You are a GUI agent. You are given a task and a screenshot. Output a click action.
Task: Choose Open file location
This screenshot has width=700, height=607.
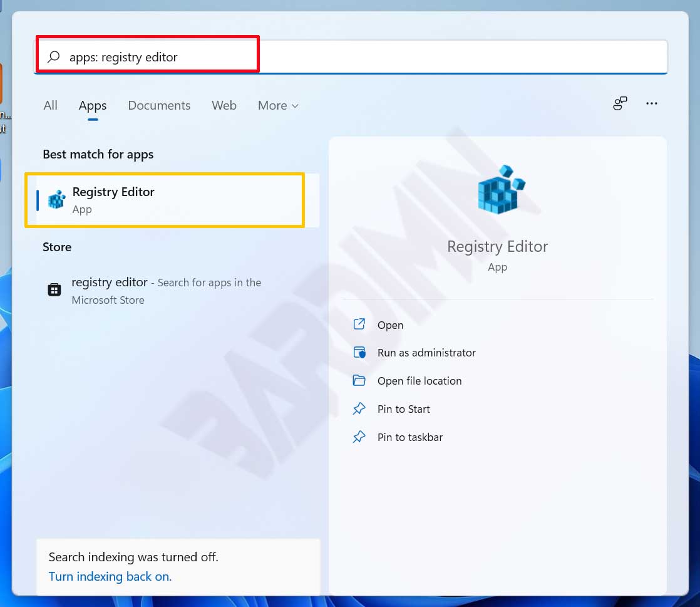tap(419, 381)
